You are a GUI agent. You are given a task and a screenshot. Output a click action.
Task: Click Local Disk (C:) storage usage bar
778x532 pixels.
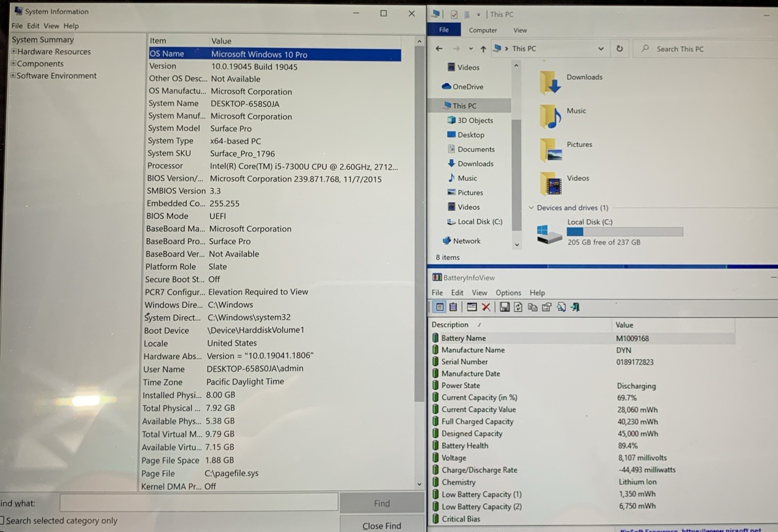tap(625, 232)
